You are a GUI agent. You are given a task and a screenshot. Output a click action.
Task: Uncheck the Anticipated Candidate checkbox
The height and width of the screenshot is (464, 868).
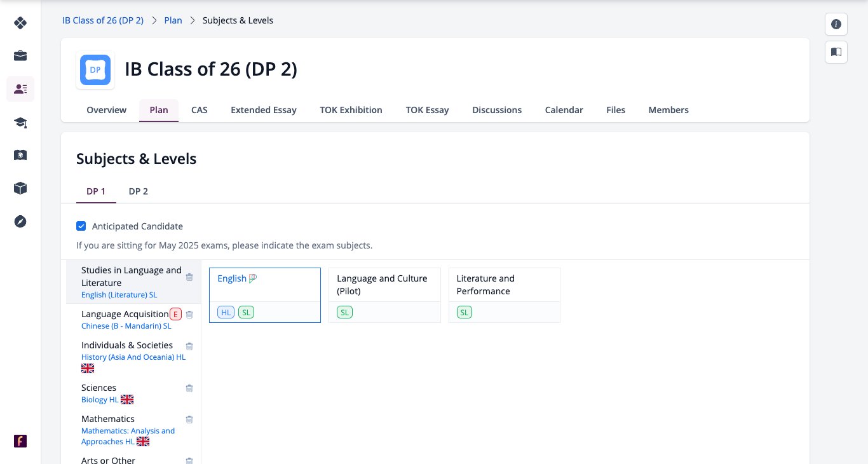click(81, 226)
